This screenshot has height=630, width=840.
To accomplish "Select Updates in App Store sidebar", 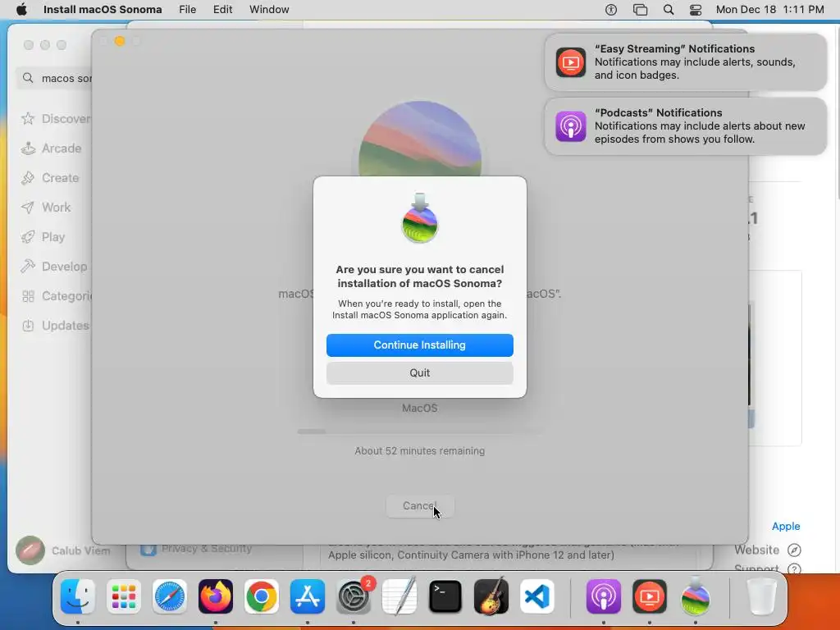I will (55, 325).
